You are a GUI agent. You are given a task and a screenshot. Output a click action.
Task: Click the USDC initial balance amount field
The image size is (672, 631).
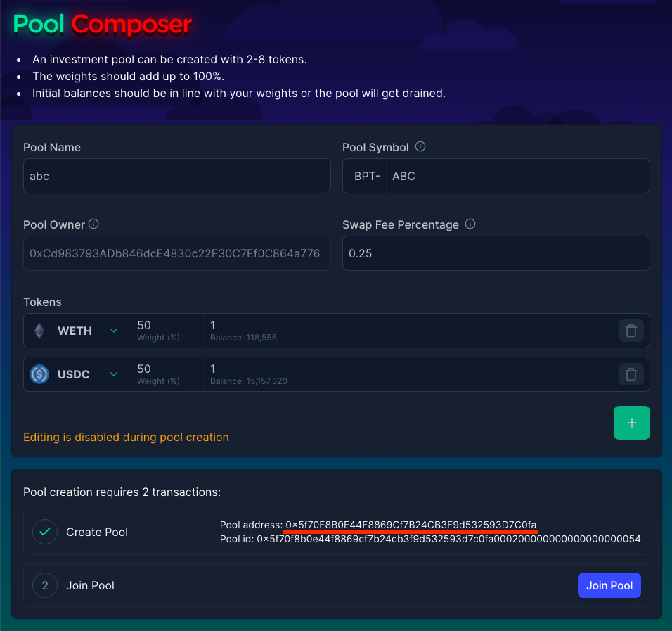408,369
